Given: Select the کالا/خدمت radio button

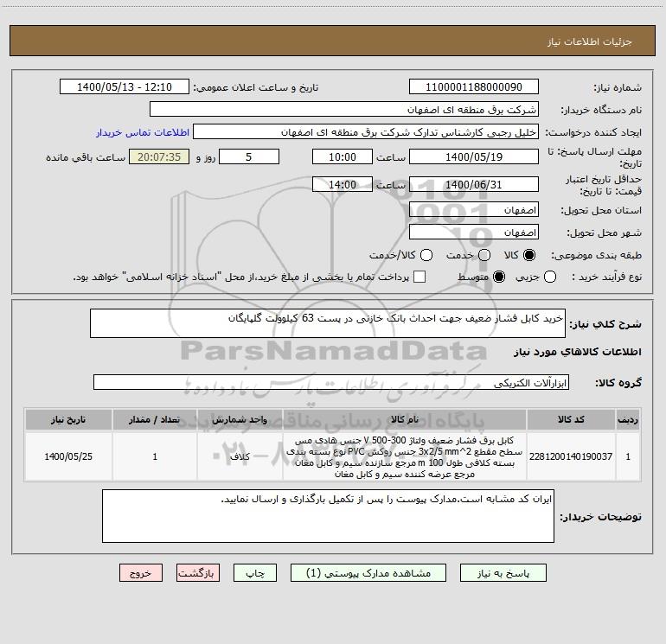Looking at the screenshot, I should [426, 255].
